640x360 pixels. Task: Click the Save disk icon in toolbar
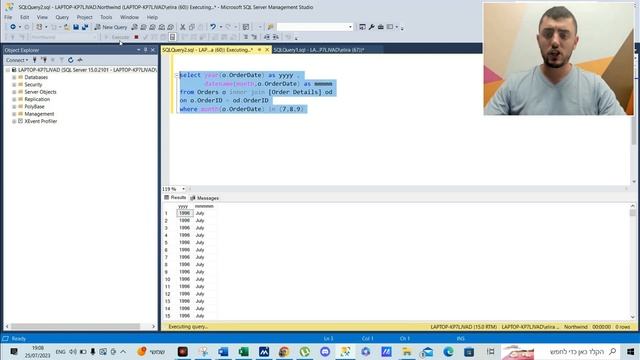[x=76, y=27]
